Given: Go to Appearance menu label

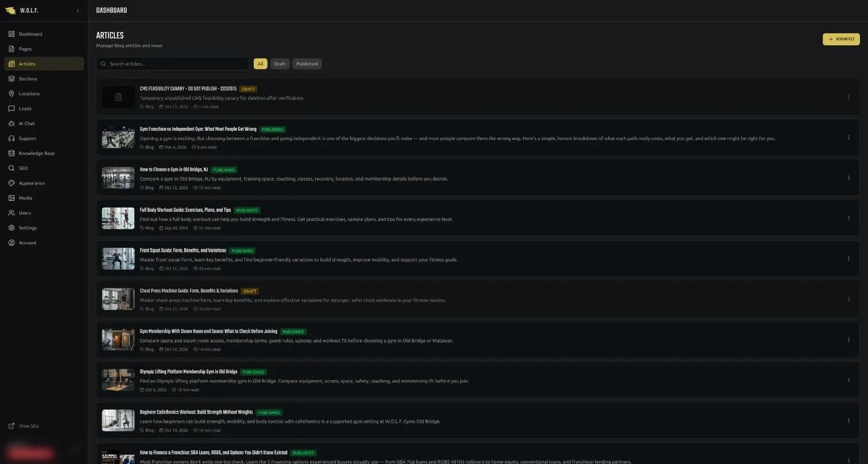Looking at the screenshot, I should point(32,183).
